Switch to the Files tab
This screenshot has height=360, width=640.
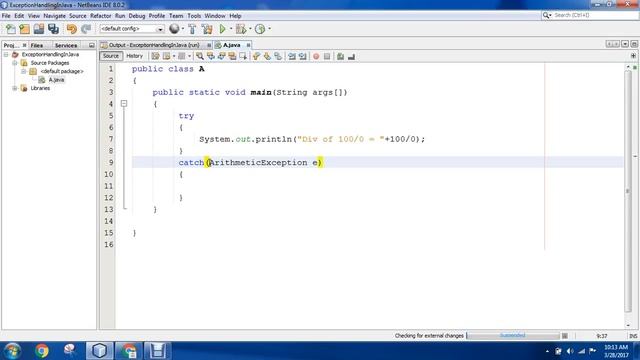(x=37, y=45)
